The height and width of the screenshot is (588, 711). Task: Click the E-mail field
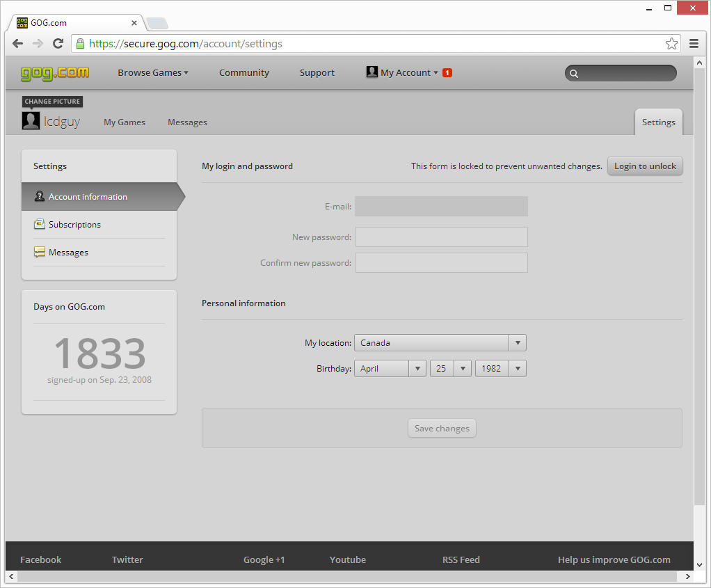[441, 207]
